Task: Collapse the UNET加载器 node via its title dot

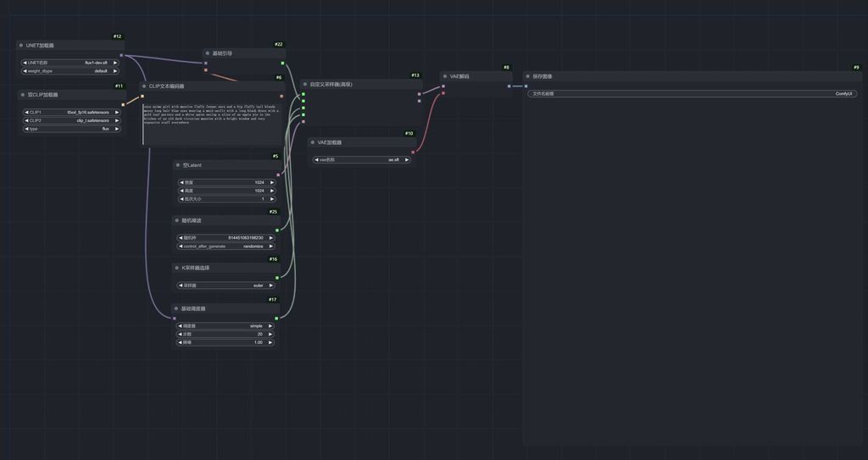Action: (22, 45)
